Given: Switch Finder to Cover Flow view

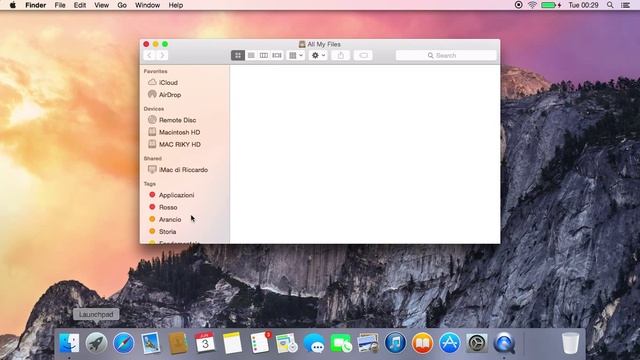Looking at the screenshot, I should (277, 55).
